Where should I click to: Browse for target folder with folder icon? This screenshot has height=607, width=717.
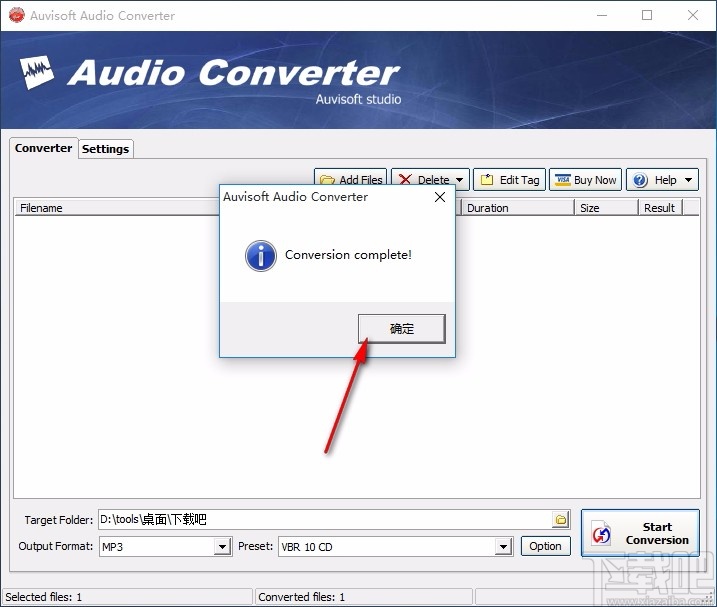[x=561, y=520]
